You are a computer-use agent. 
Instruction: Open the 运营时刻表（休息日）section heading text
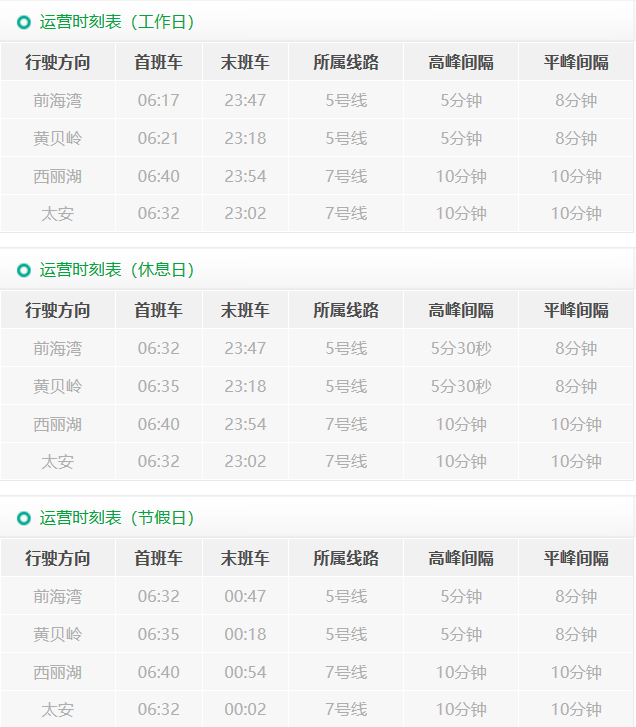click(117, 270)
